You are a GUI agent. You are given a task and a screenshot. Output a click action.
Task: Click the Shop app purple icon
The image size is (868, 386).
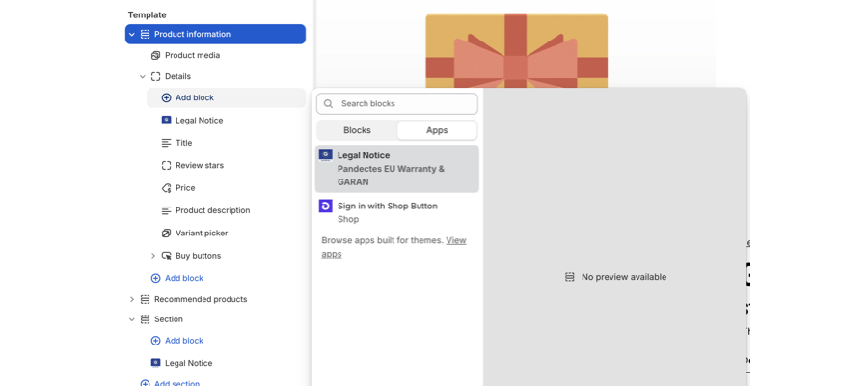[x=326, y=206]
